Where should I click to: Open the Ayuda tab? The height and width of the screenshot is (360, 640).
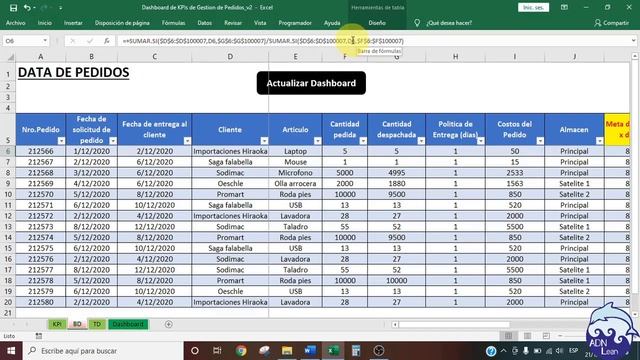[332, 23]
